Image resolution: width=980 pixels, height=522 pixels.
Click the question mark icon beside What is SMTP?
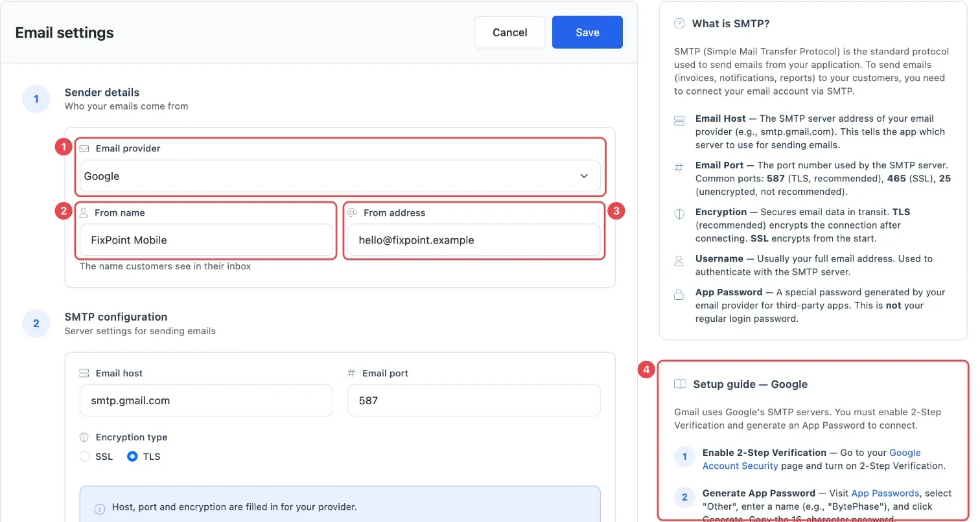point(679,23)
